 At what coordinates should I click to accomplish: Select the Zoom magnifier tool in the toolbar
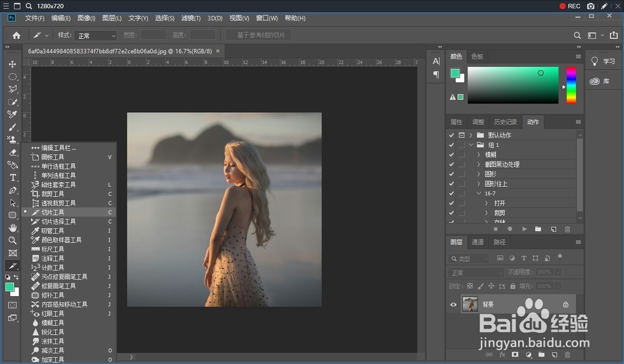(x=12, y=240)
